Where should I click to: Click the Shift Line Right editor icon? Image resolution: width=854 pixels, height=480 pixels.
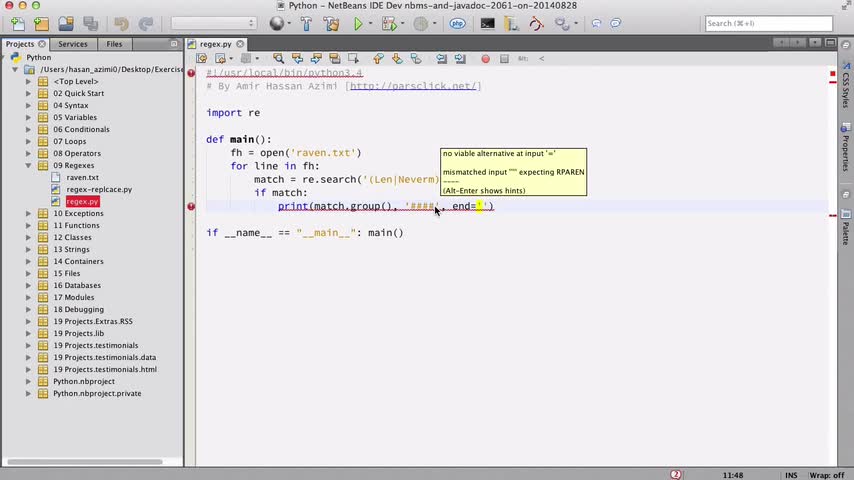click(x=460, y=58)
